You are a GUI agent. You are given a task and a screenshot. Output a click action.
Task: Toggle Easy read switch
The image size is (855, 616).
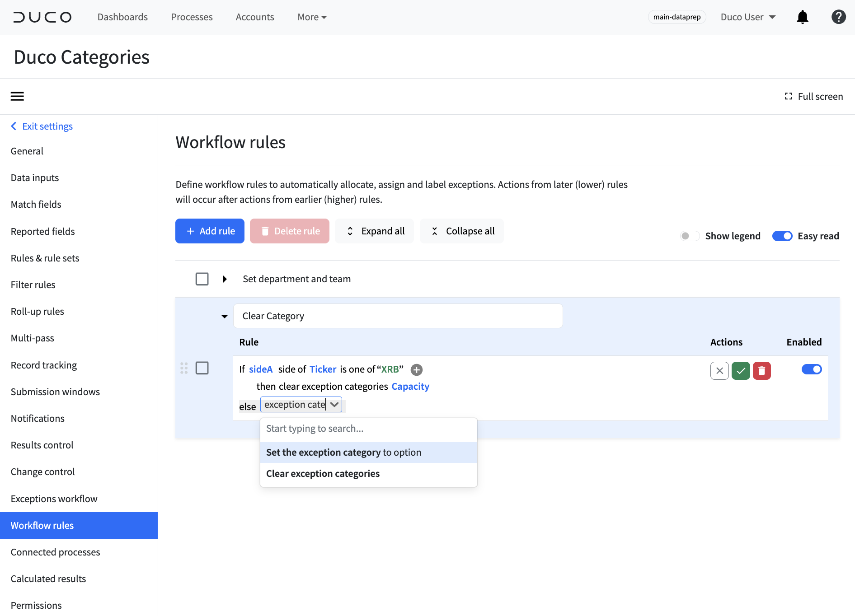point(782,236)
